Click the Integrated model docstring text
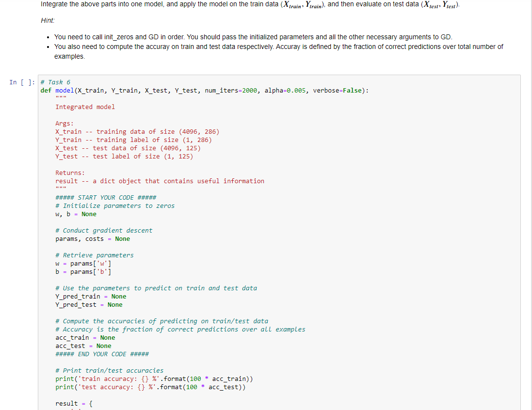Screen dimensions: 532x410 point(86,107)
